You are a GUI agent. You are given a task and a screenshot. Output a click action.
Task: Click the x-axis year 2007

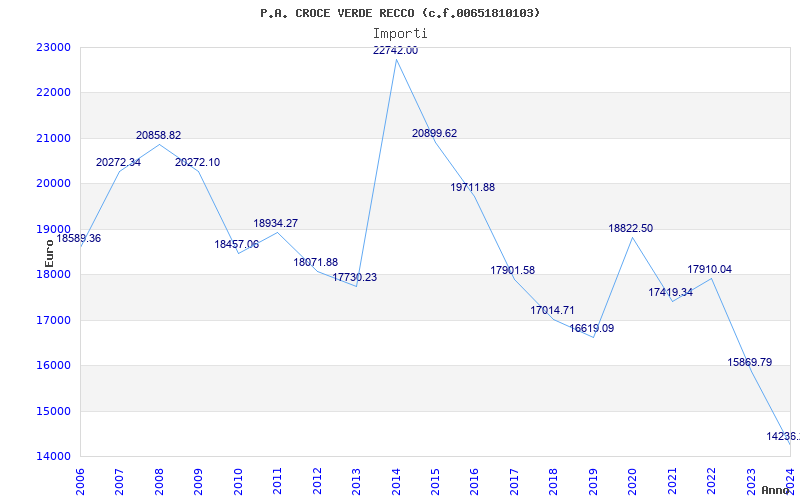119,481
